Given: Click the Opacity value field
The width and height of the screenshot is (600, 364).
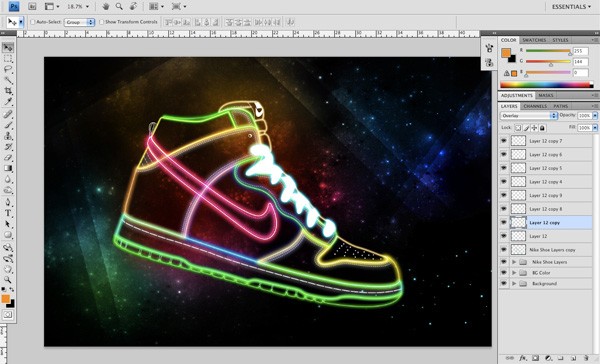Looking at the screenshot, I should pos(584,116).
